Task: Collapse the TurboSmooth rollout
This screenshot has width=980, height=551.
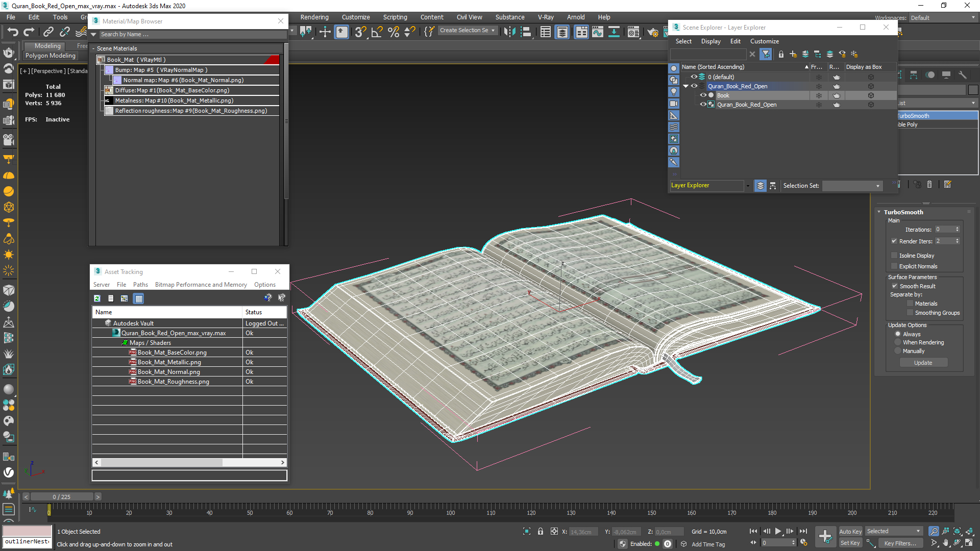Action: (x=879, y=212)
